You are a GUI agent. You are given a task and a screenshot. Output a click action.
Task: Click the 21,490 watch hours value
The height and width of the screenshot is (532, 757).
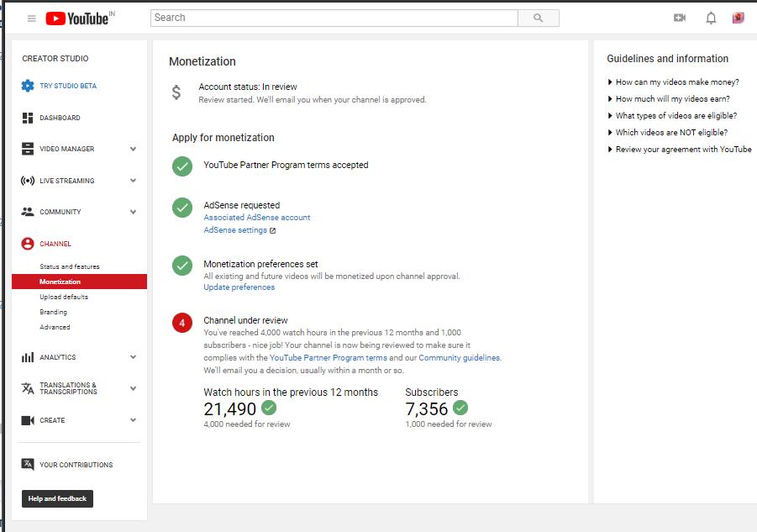(230, 409)
